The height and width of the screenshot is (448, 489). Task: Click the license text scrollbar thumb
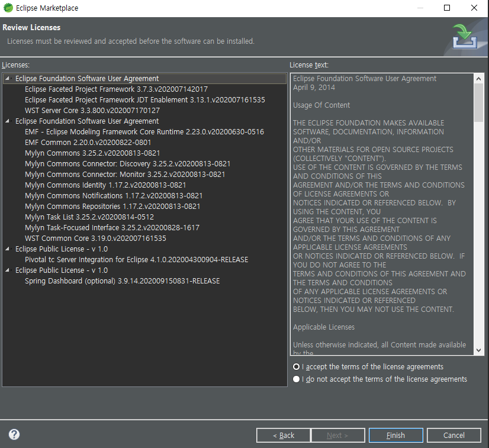point(479,103)
